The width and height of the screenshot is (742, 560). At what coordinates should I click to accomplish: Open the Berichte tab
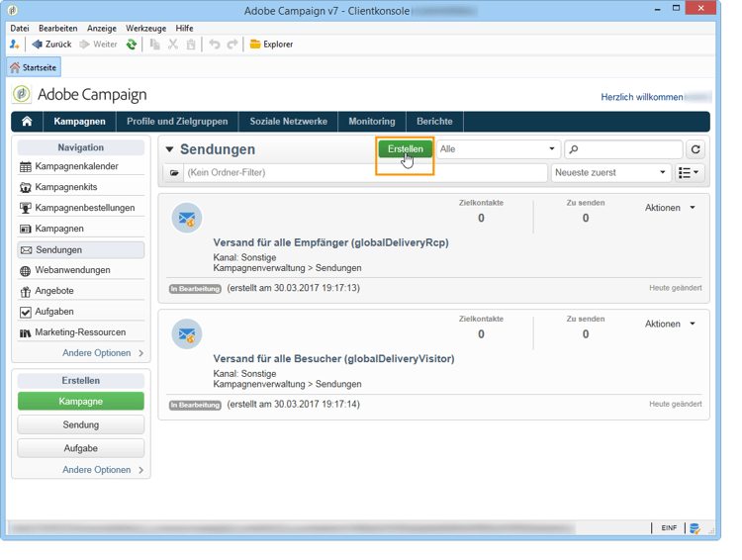[x=434, y=121]
